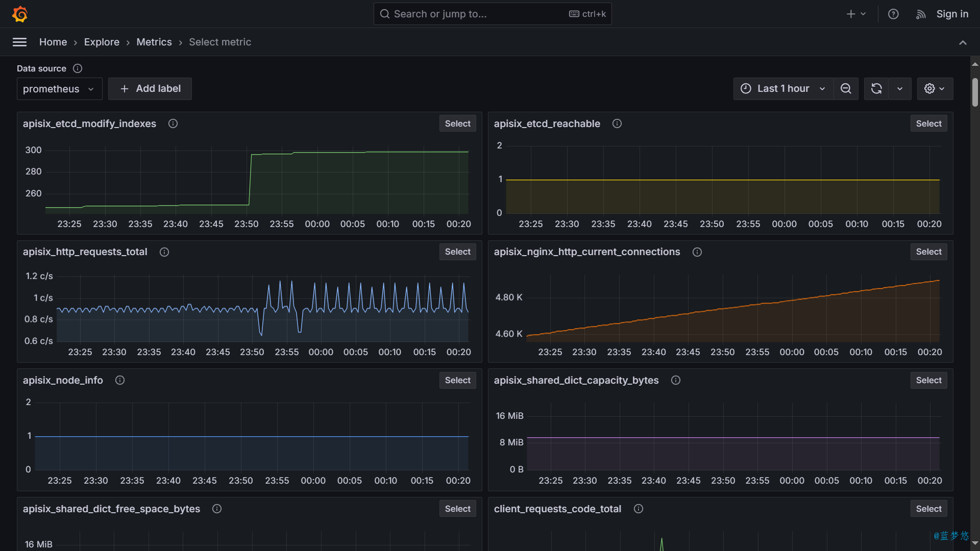This screenshot has width=980, height=551.
Task: Open the news feed RSS icon
Action: pyautogui.click(x=921, y=14)
